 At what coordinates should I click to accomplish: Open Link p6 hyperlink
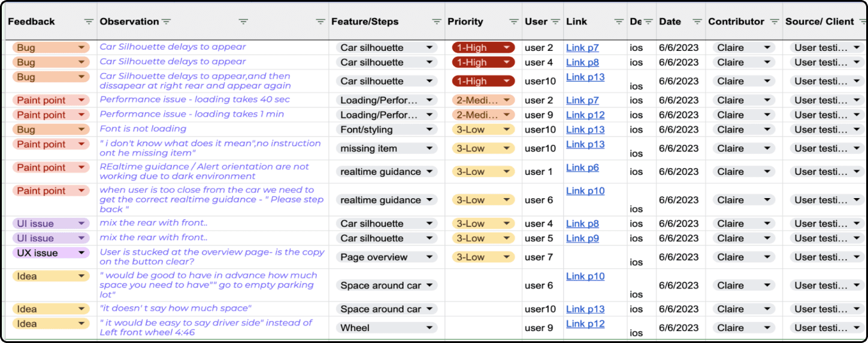[582, 168]
